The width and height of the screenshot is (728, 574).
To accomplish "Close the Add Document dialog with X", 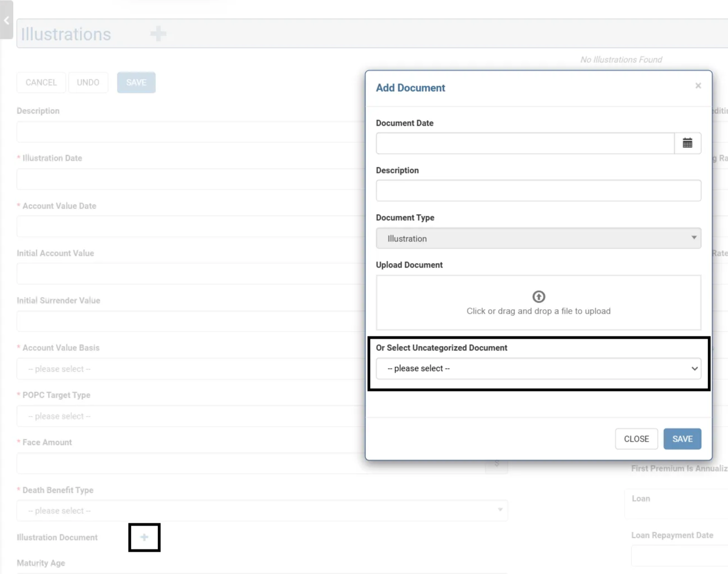I will 698,86.
